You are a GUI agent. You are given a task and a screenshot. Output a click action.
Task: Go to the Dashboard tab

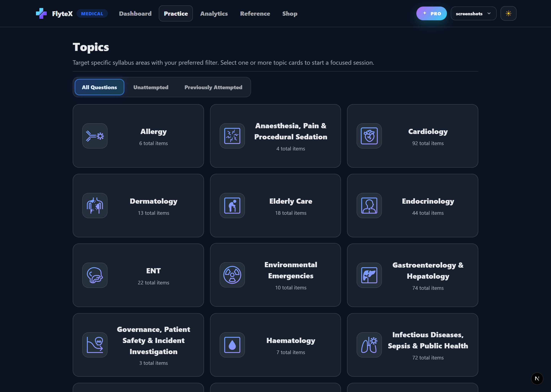(135, 14)
